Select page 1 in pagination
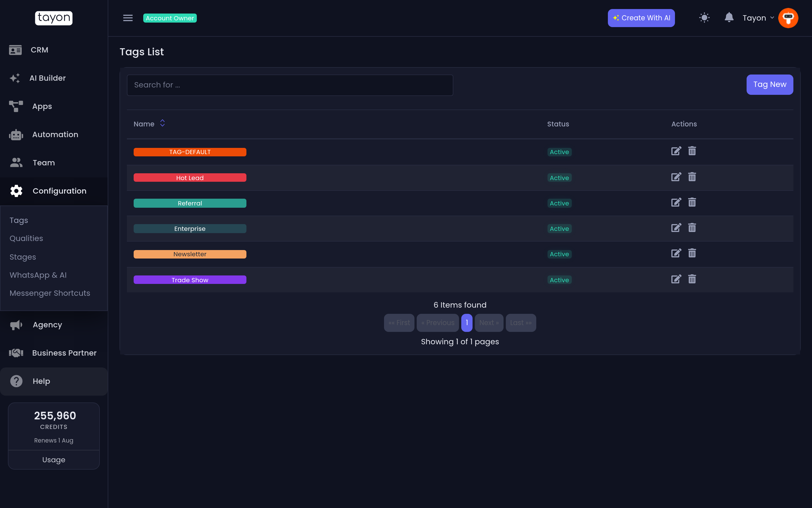 coord(467,323)
